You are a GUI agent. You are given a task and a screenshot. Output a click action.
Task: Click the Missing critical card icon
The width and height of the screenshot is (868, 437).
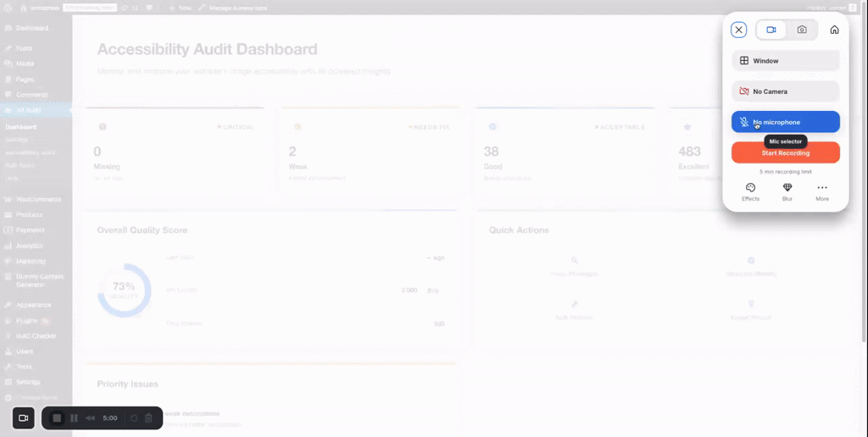(x=102, y=127)
